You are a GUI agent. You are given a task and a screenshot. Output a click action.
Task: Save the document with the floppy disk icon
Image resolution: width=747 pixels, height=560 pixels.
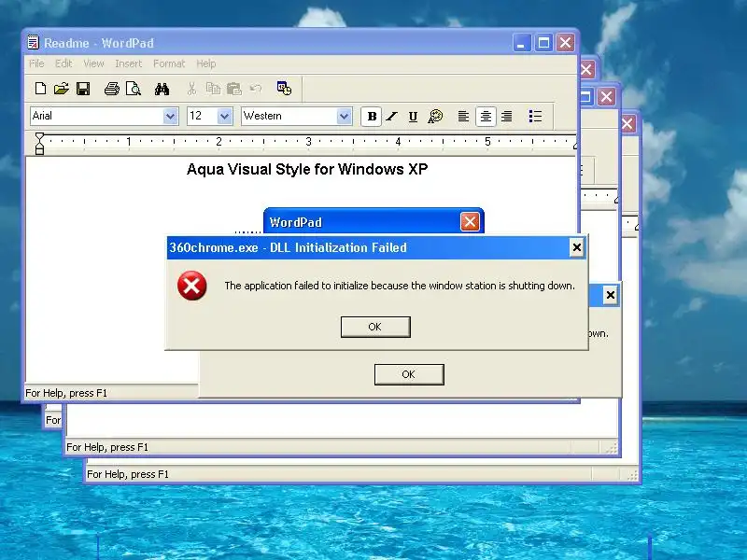pos(83,89)
